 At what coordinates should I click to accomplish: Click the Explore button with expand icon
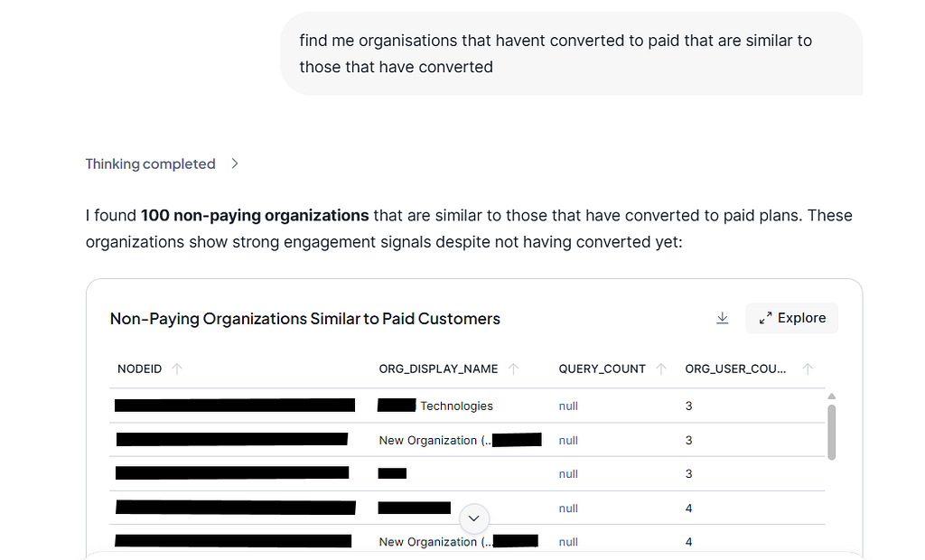point(791,318)
